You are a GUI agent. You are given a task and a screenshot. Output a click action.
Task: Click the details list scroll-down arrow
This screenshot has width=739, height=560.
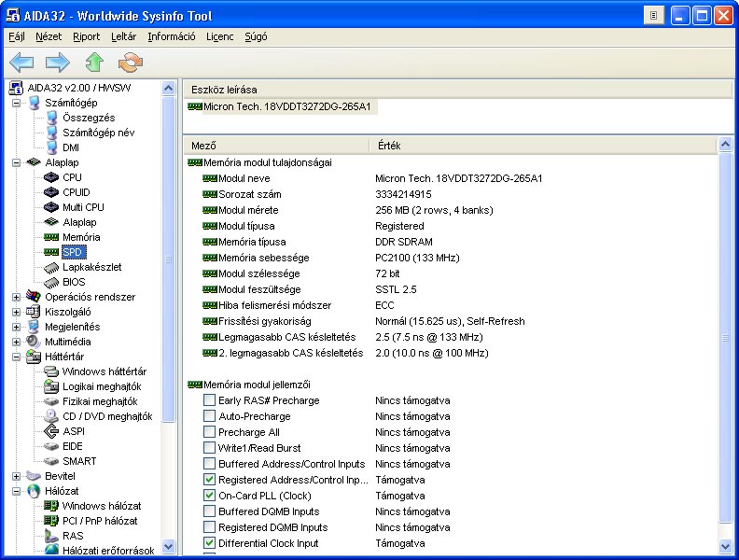pyautogui.click(x=726, y=547)
